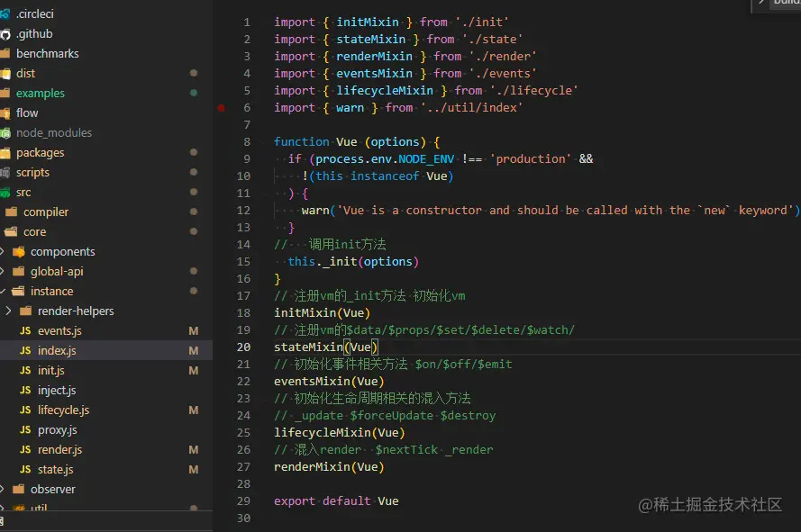Click JS icon beside render.js
Screen dimensions: 801x532
tap(25, 450)
